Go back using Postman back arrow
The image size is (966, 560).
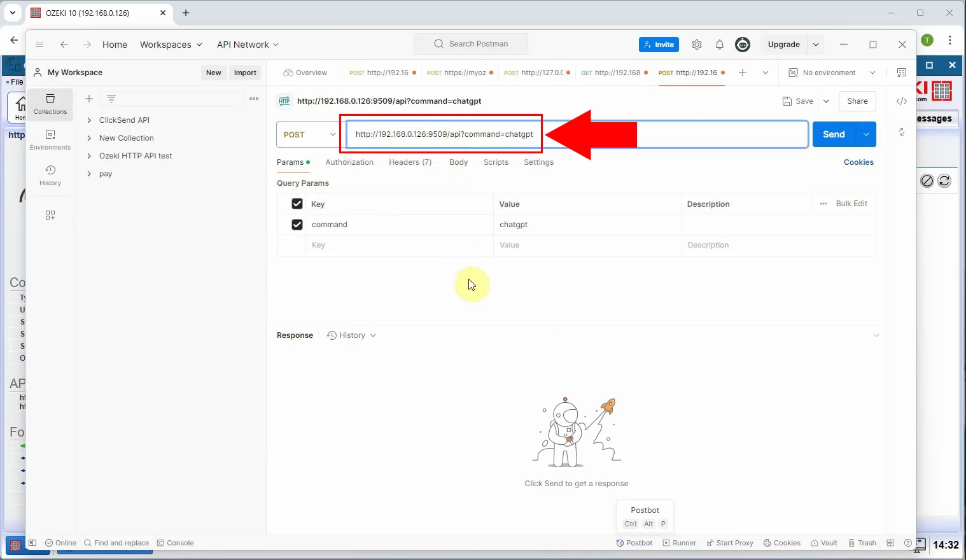[64, 45]
